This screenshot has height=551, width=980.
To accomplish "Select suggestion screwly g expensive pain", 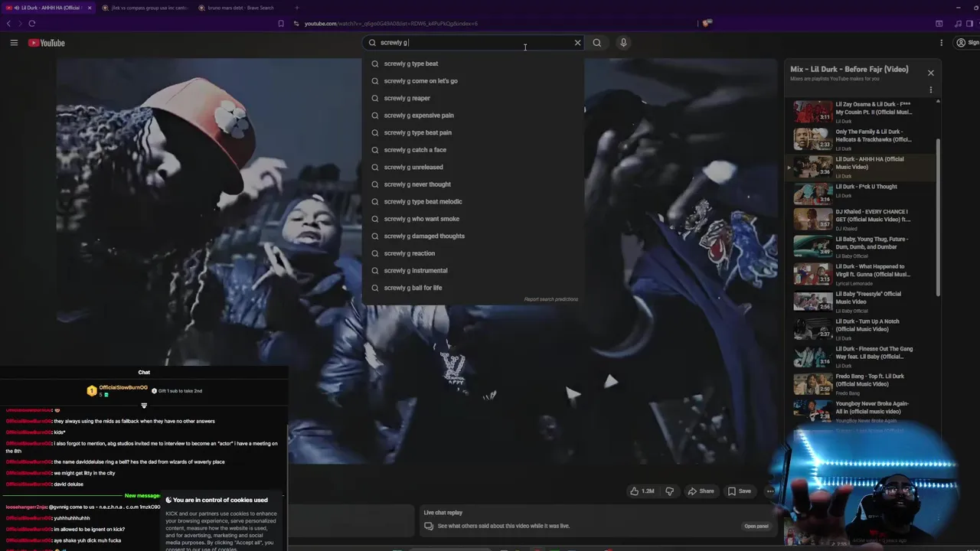I will [472, 116].
